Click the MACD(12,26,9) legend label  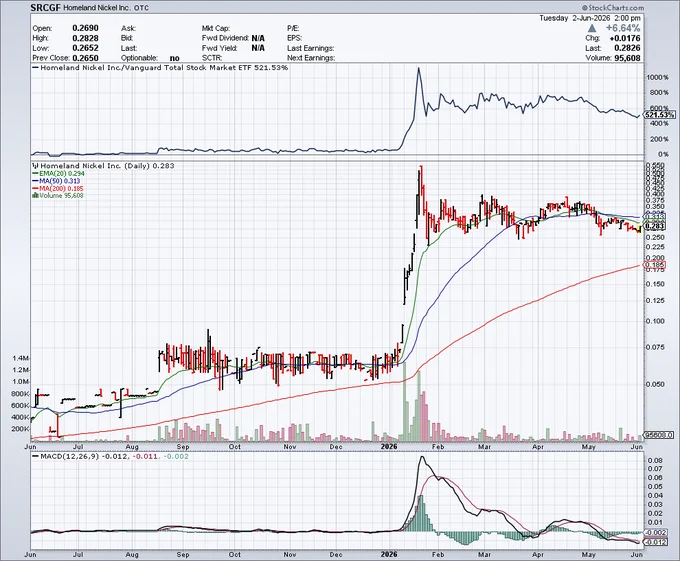tap(69, 457)
